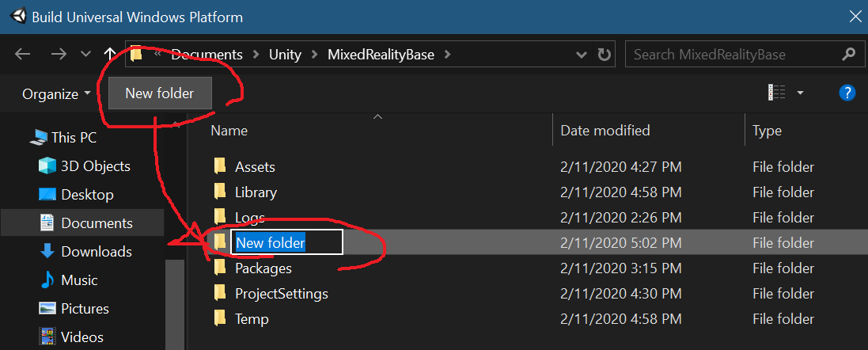Select the Assets folder icon
Image resolution: width=868 pixels, height=350 pixels.
[x=220, y=166]
